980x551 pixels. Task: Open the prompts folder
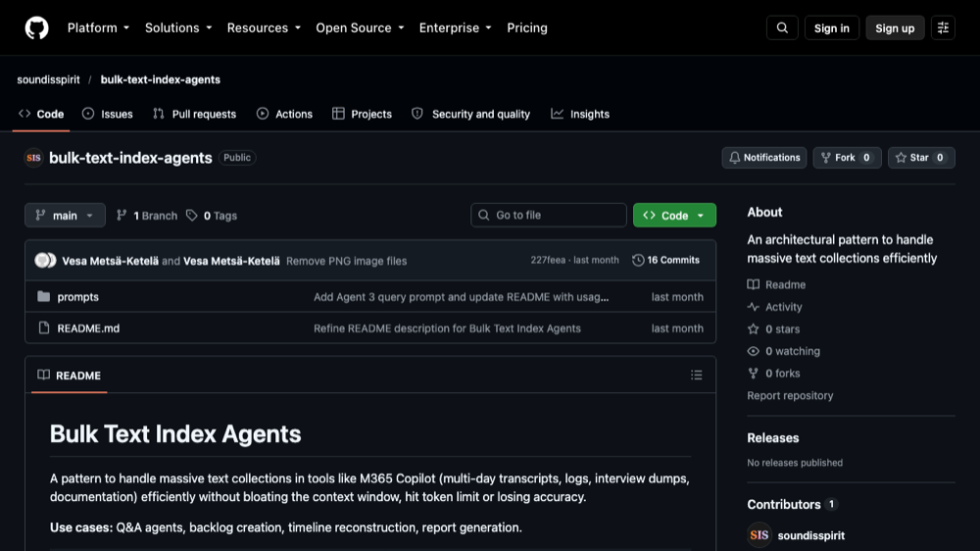78,297
